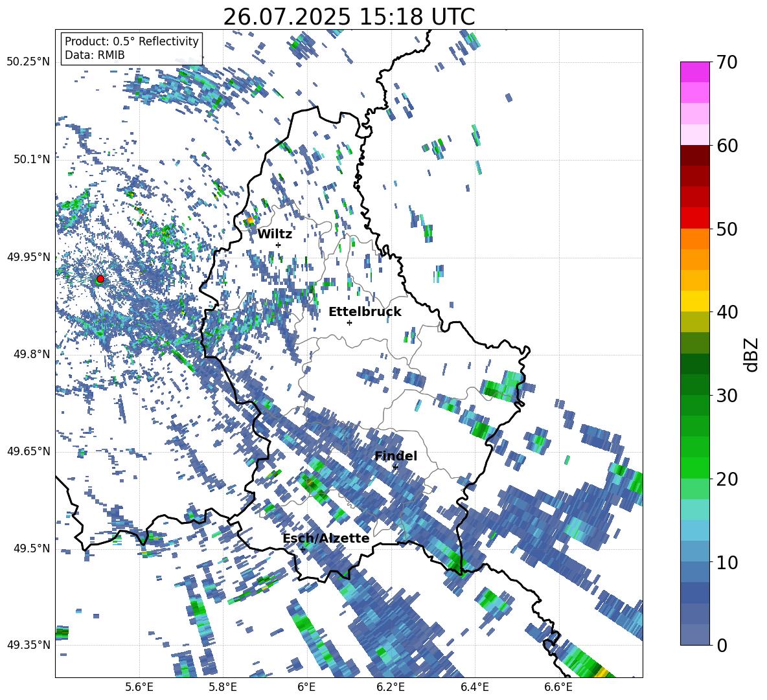Screen dimensions: 767x700
Task: Click the 20 colorbar tick label
Action: click(727, 479)
